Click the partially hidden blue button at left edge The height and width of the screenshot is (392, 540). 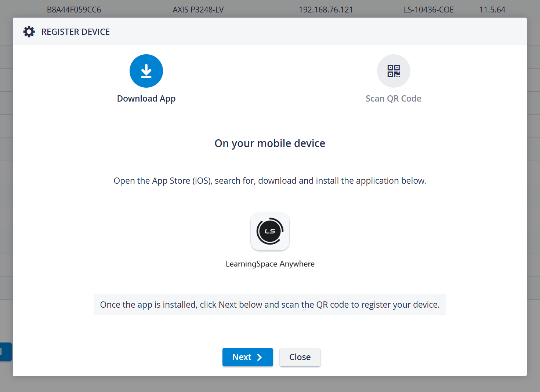6,352
